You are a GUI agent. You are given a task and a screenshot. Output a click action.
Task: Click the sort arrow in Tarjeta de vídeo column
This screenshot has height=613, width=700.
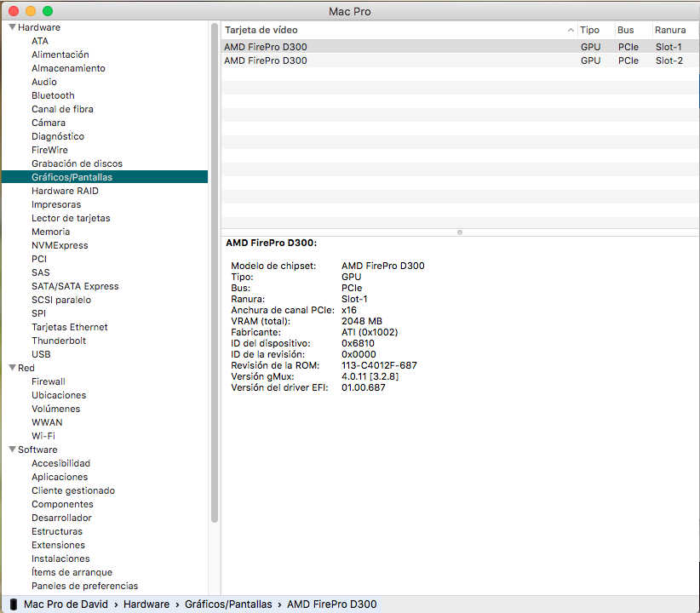point(570,31)
